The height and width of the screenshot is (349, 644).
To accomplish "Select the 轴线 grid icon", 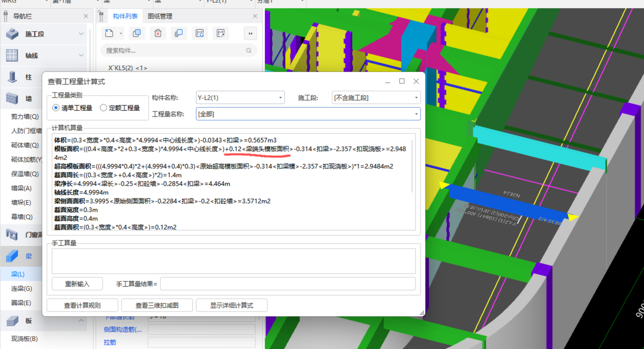I will (x=12, y=55).
